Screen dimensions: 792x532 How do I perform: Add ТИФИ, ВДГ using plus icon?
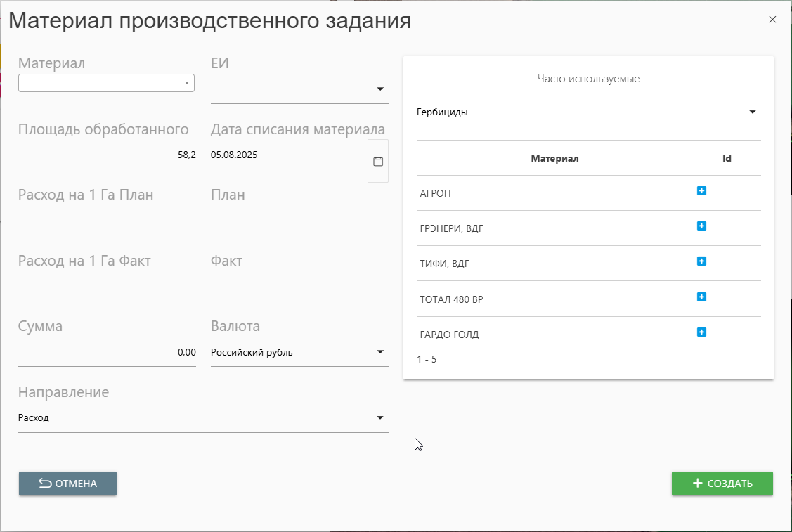click(701, 261)
